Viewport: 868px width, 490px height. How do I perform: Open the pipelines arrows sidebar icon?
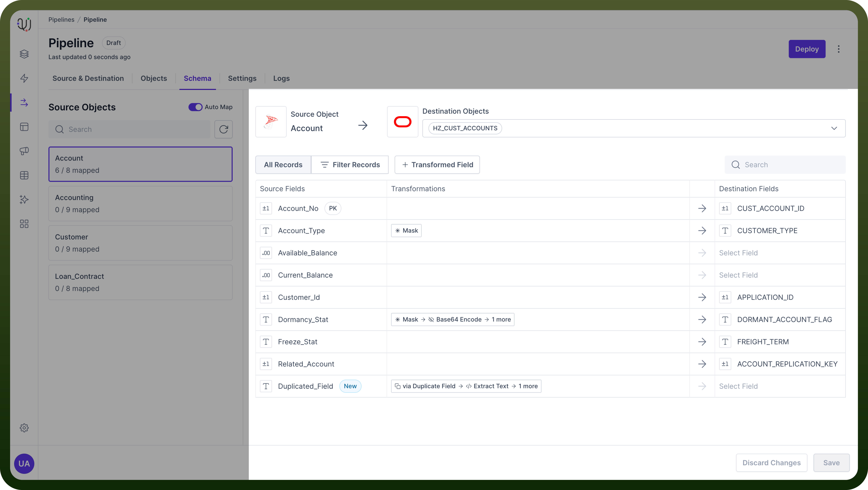click(24, 103)
